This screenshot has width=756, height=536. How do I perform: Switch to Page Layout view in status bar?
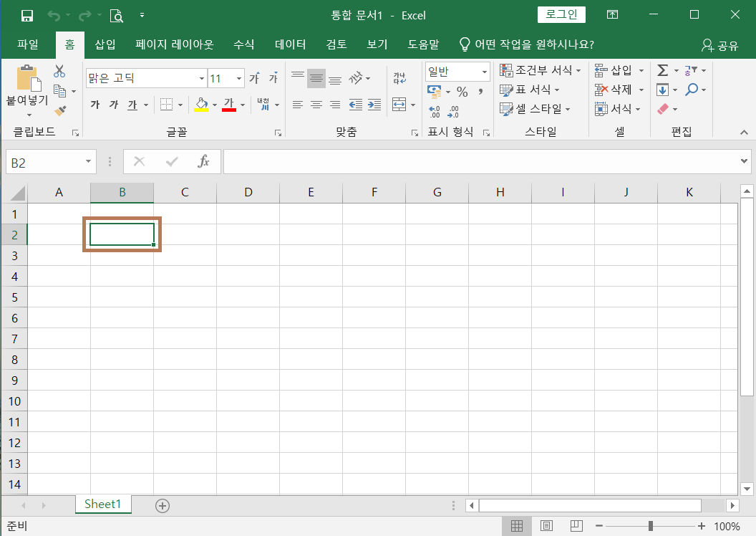(546, 526)
